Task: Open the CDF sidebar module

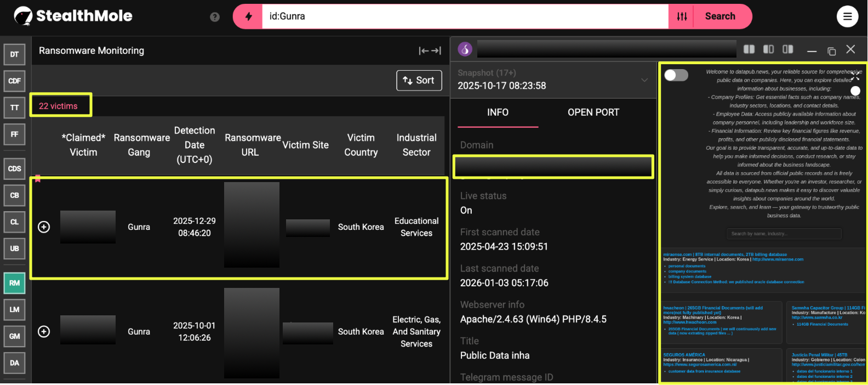Action: [14, 81]
